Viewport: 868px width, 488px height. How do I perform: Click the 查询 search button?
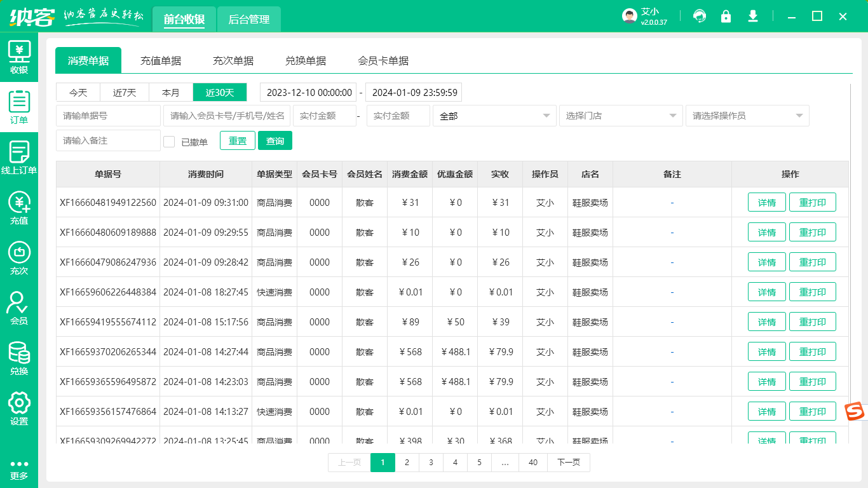pos(275,141)
